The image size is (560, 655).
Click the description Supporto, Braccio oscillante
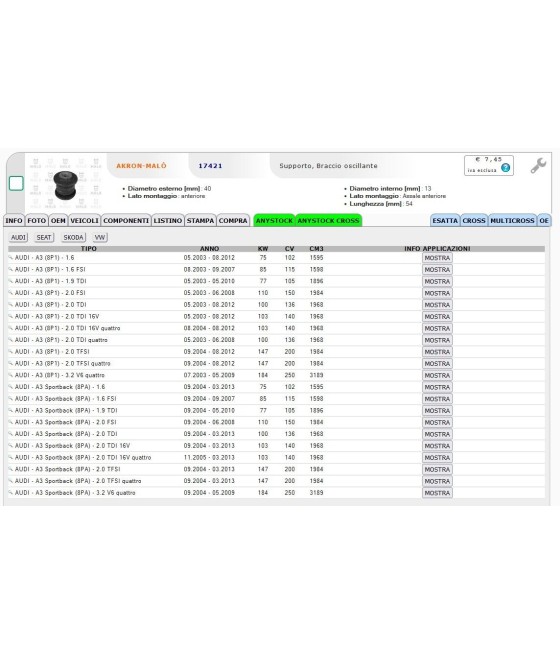[x=328, y=166]
